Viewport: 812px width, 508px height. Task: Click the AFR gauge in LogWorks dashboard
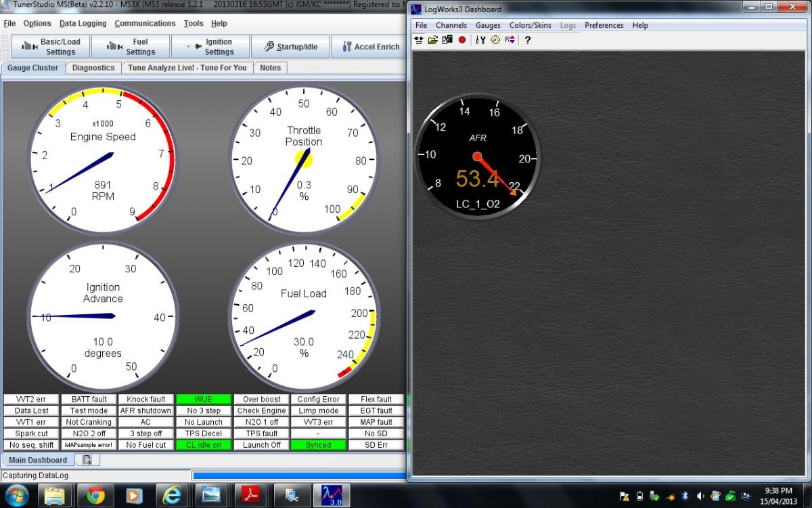click(x=477, y=157)
